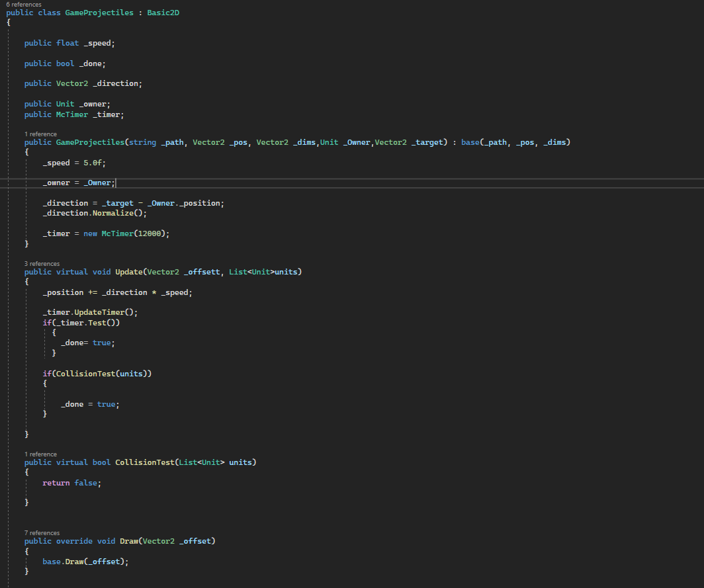Viewport: 704px width, 588px height.
Task: Click false in "return false;"
Action: point(86,483)
